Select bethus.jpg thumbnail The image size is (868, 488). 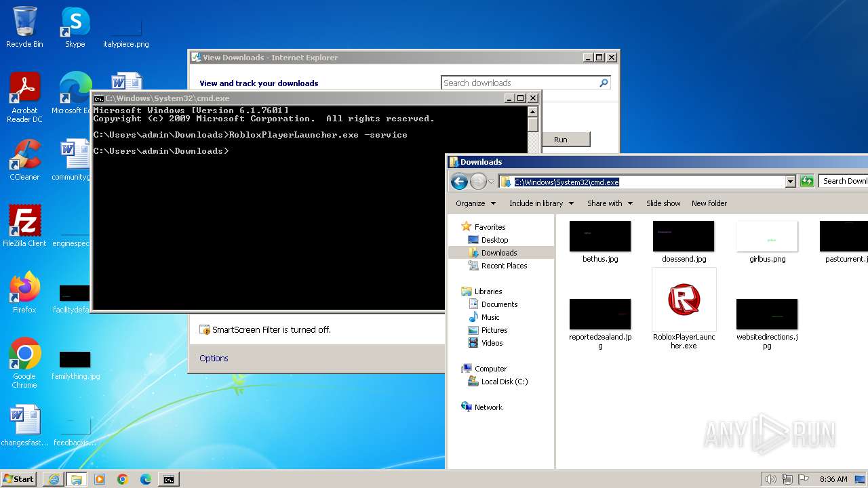600,242
